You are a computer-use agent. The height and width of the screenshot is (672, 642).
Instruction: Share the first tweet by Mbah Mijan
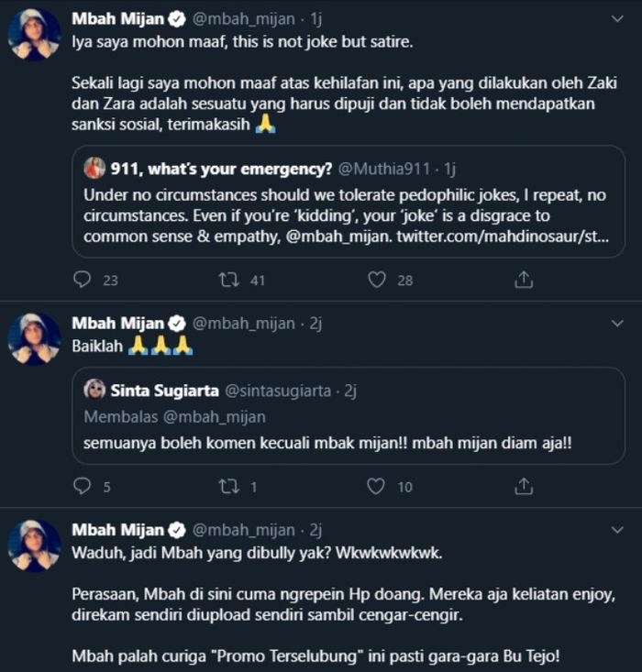coord(524,280)
